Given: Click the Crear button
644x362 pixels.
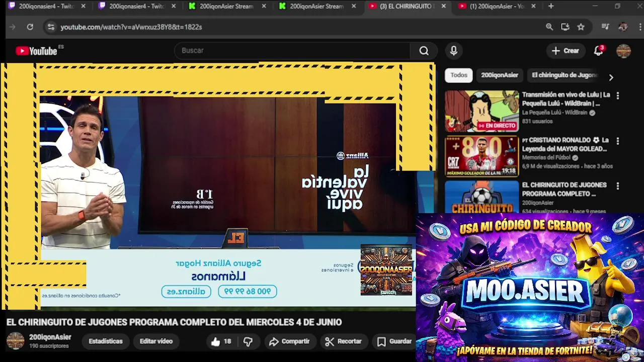Looking at the screenshot, I should click(566, 51).
